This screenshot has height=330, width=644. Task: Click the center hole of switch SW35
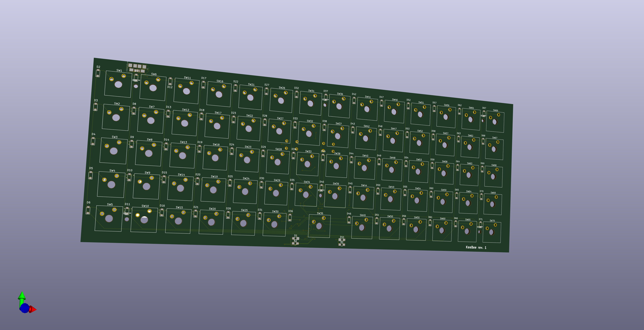[x=319, y=226]
